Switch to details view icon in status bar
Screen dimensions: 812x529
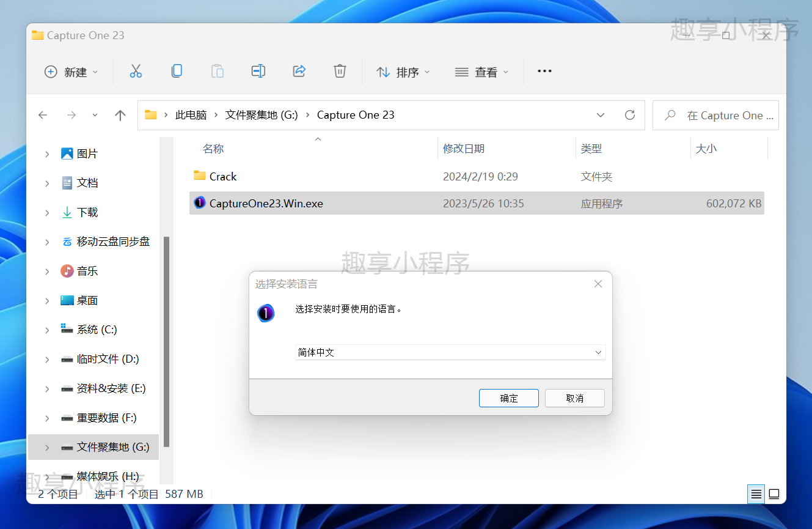(x=756, y=494)
